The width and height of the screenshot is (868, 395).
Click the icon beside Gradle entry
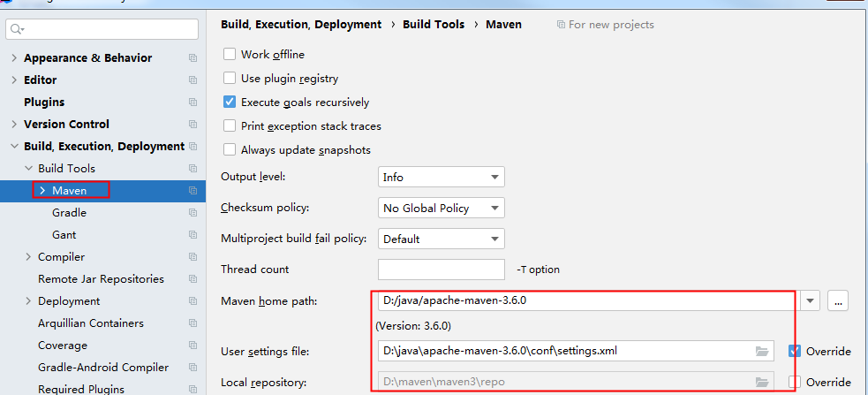tap(192, 213)
